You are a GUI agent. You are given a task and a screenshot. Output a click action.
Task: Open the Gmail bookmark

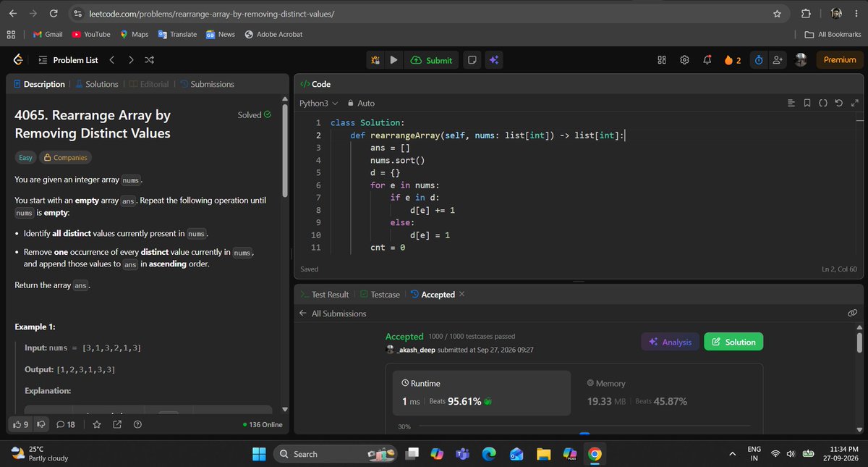(x=48, y=34)
